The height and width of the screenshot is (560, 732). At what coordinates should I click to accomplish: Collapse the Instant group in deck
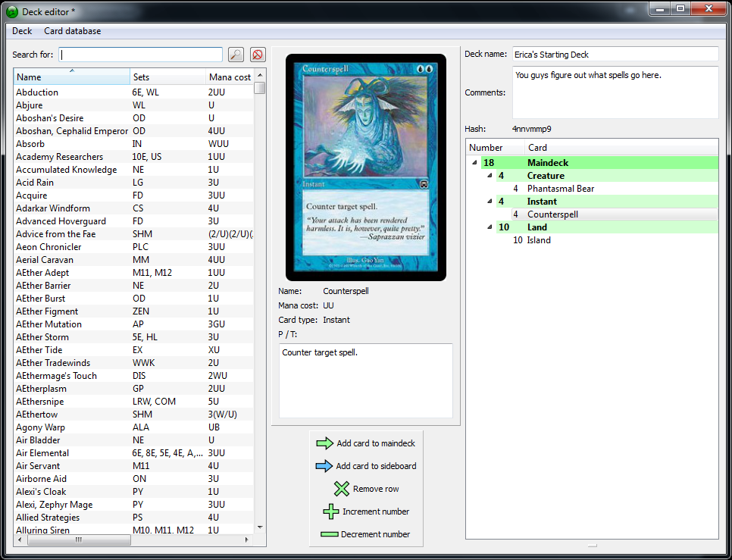[489, 202]
